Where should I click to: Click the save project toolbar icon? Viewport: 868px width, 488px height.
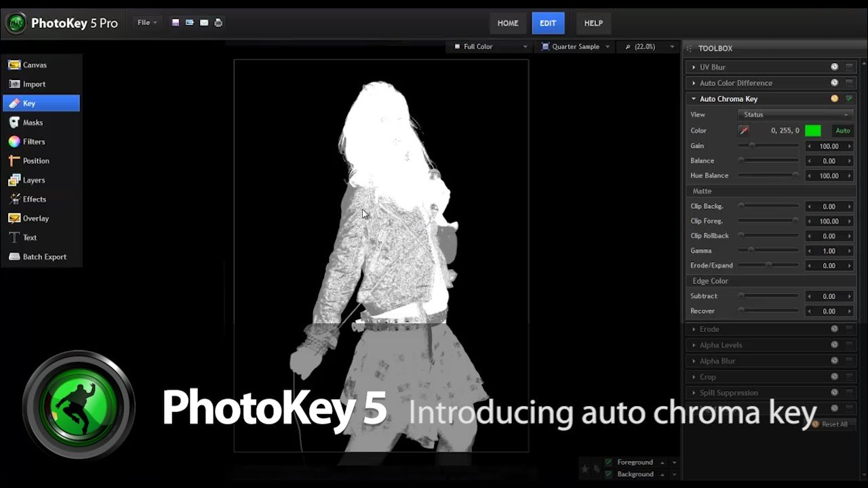pos(176,22)
